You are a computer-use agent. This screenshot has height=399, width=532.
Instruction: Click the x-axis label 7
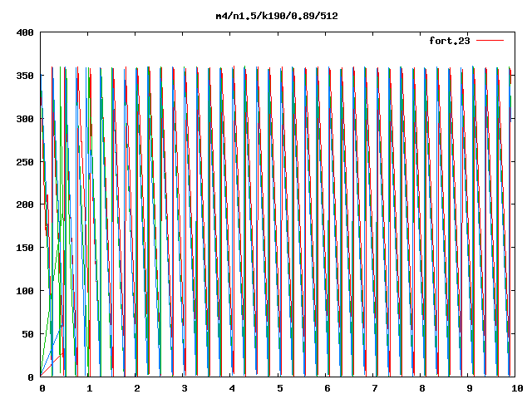coord(375,388)
